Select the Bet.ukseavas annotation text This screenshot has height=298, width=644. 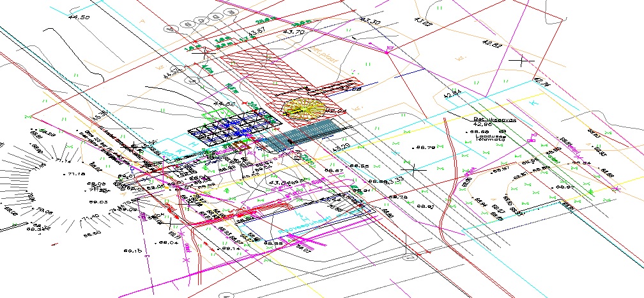coord(494,120)
